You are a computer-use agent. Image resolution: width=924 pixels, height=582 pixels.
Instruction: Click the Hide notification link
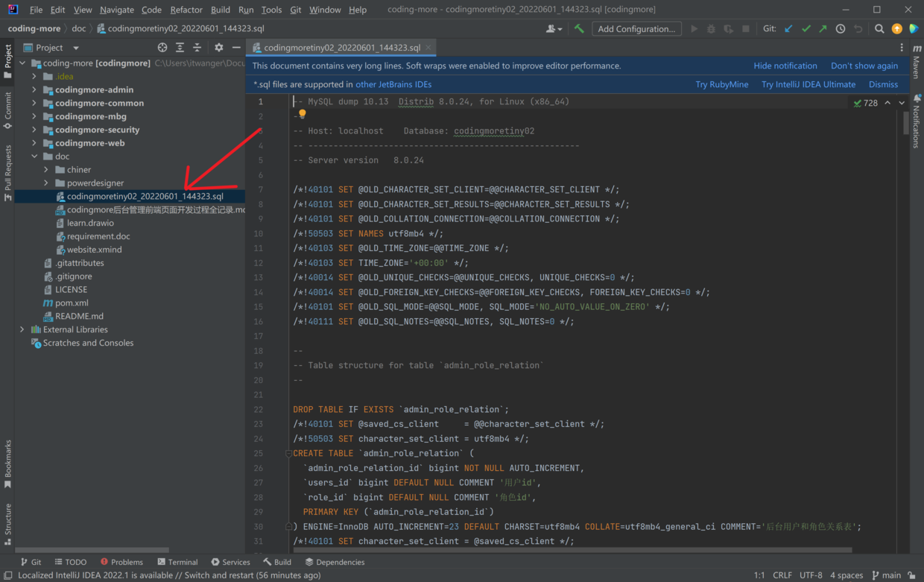[785, 66]
